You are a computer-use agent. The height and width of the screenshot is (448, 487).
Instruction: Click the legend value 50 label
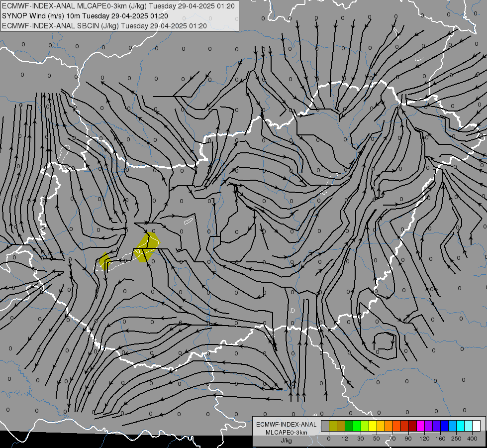pyautogui.click(x=377, y=439)
